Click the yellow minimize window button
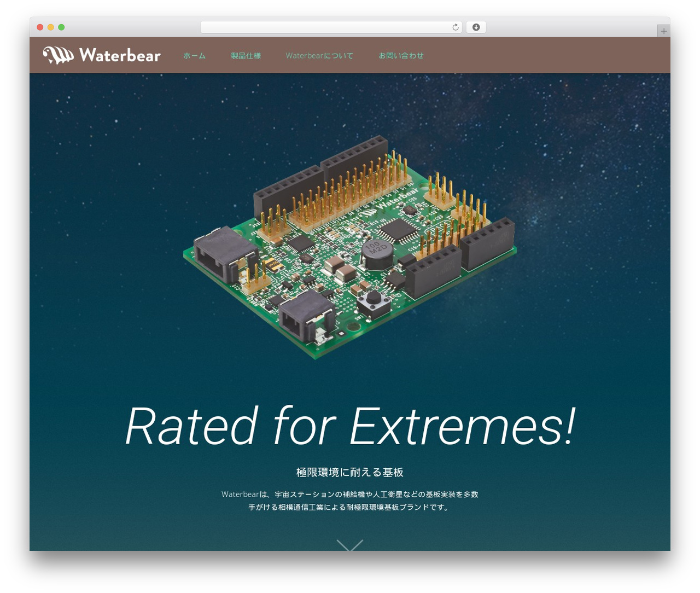Viewport: 700px width, 593px height. pos(51,27)
